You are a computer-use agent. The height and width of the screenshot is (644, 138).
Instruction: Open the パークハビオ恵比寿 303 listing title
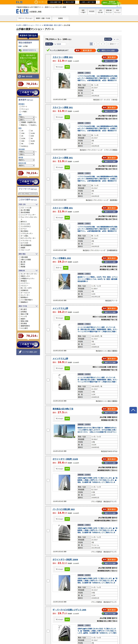click(64, 509)
